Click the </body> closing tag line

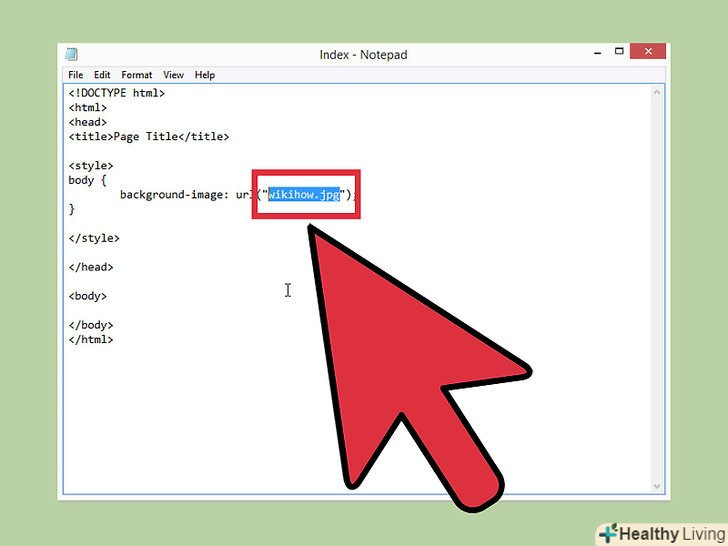click(x=91, y=325)
